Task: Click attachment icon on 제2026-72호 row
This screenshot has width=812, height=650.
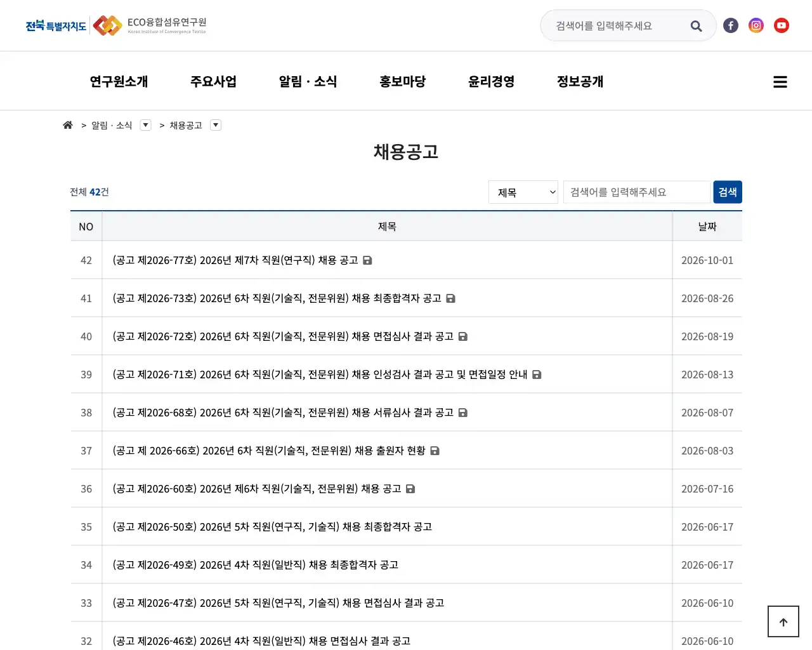Action: 463,336
